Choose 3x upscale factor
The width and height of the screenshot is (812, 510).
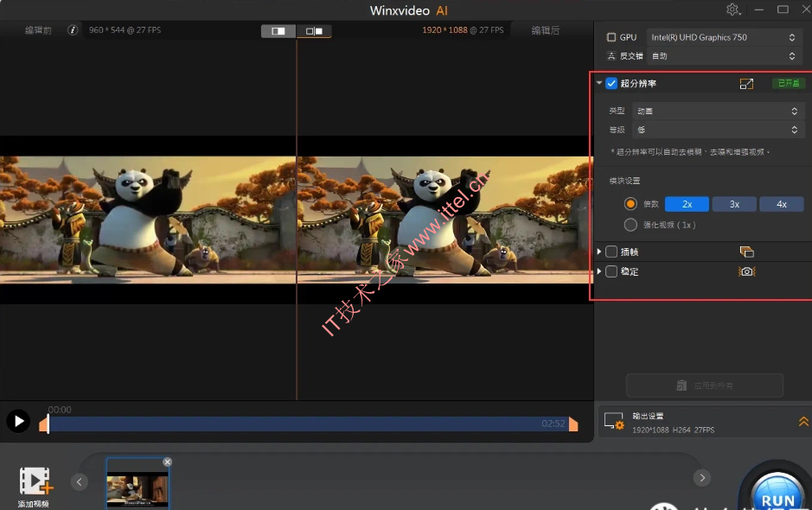734,204
